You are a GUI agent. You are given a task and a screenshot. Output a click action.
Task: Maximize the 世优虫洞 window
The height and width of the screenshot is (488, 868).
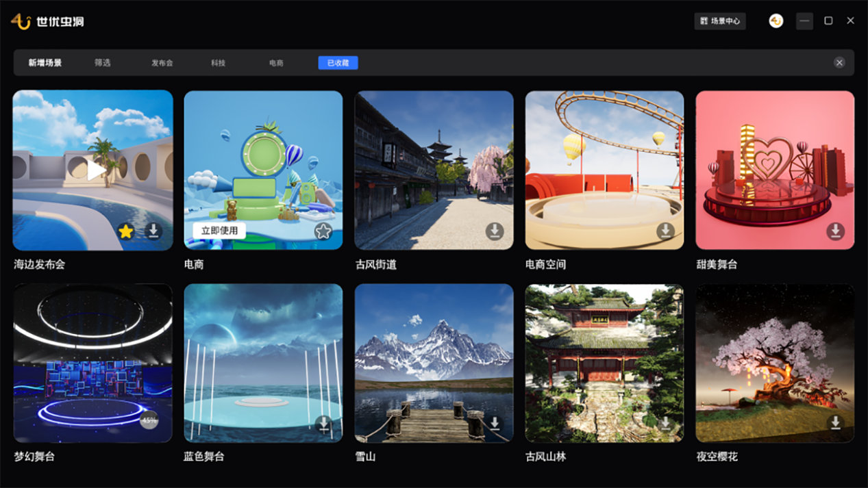(828, 21)
